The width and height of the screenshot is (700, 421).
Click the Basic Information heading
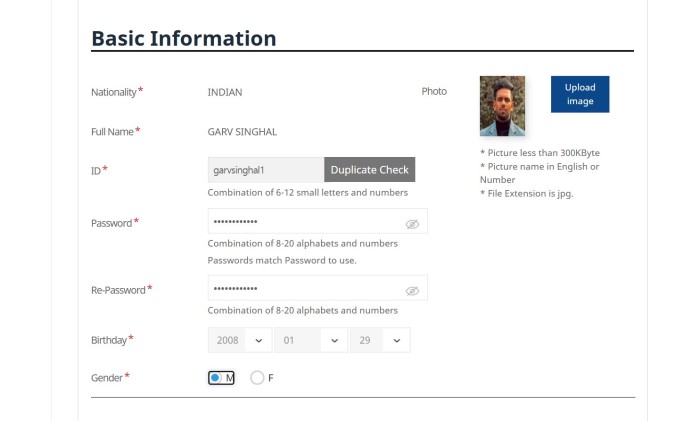tap(183, 39)
